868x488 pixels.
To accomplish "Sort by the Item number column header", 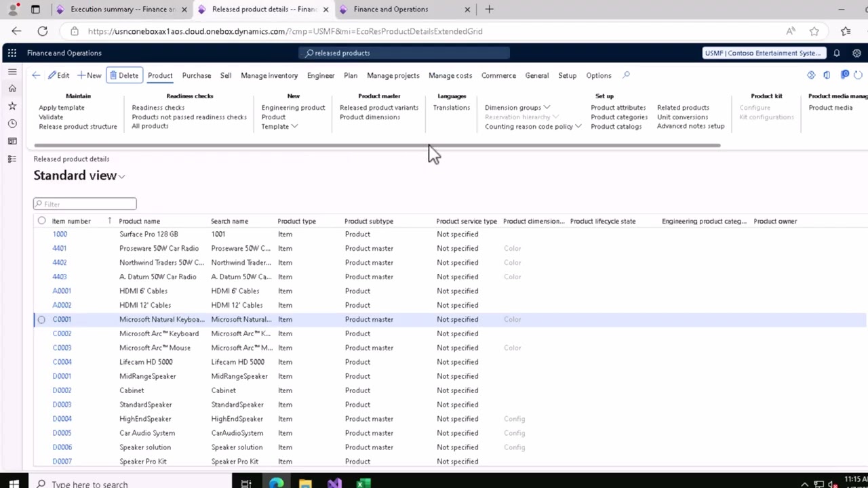I will [71, 221].
